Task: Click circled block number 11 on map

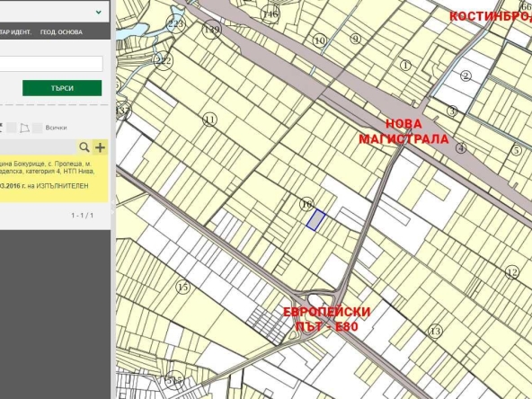Action: tap(209, 120)
